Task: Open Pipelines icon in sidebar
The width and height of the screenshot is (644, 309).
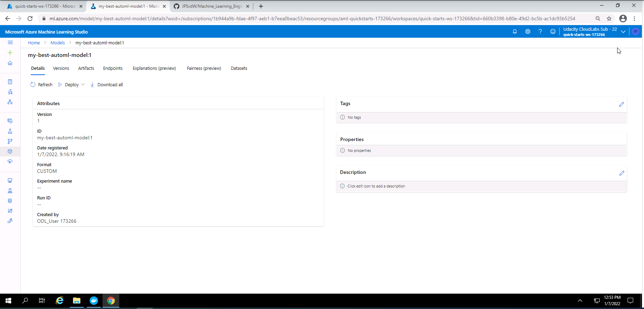Action: [x=10, y=141]
